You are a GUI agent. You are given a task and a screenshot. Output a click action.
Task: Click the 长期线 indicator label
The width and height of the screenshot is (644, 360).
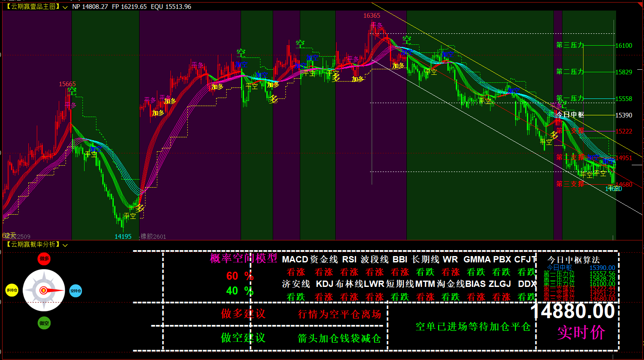(426, 259)
